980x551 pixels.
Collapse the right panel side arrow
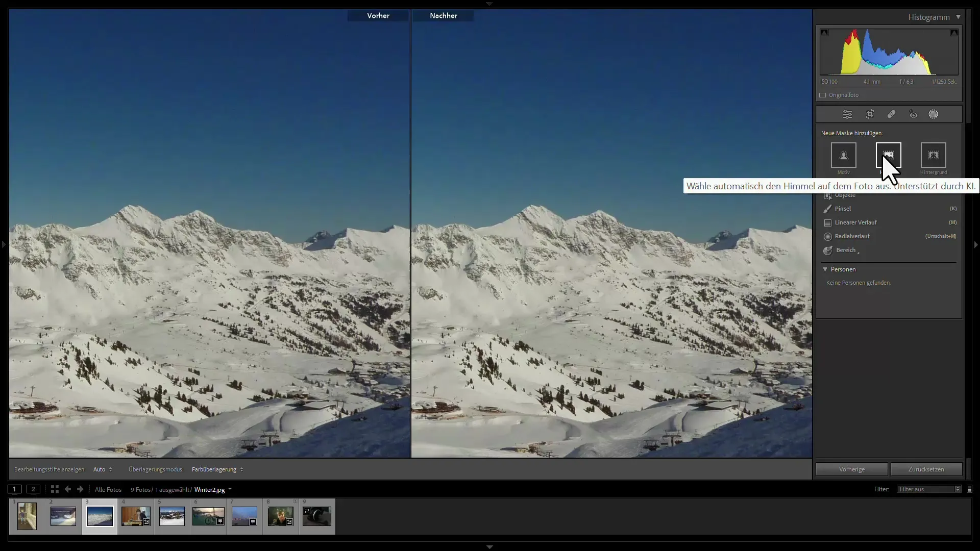tap(976, 245)
